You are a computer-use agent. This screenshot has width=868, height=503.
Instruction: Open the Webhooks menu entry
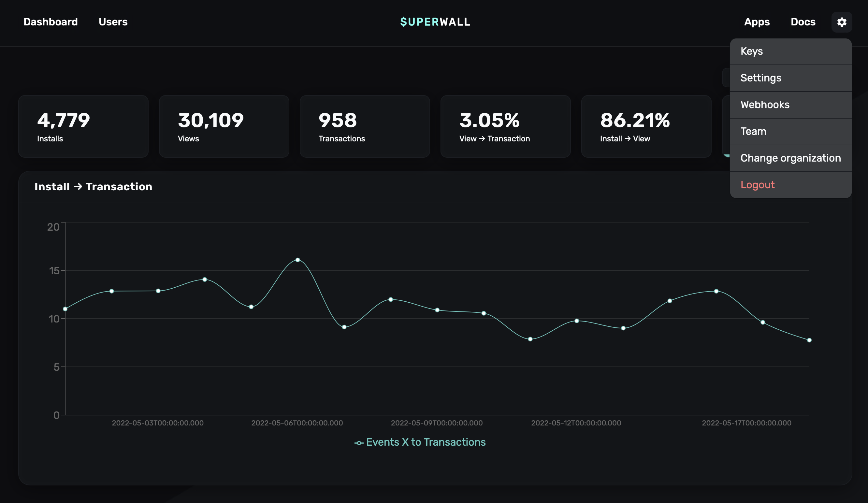click(765, 105)
